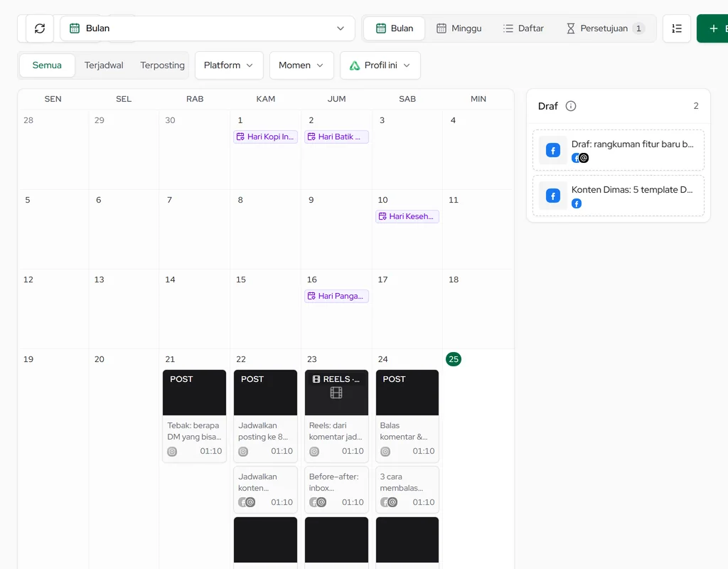Open third post thumbnail under day 24
The width and height of the screenshot is (728, 569).
(407, 540)
